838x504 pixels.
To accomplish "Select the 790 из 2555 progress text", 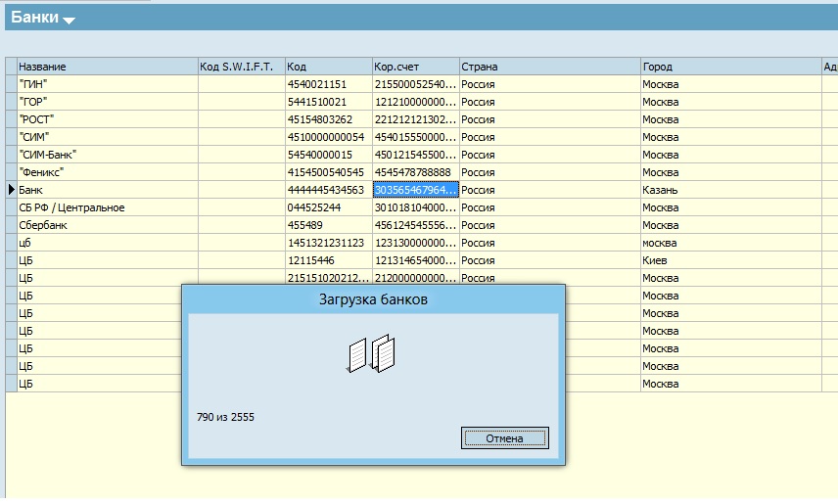I will (225, 417).
